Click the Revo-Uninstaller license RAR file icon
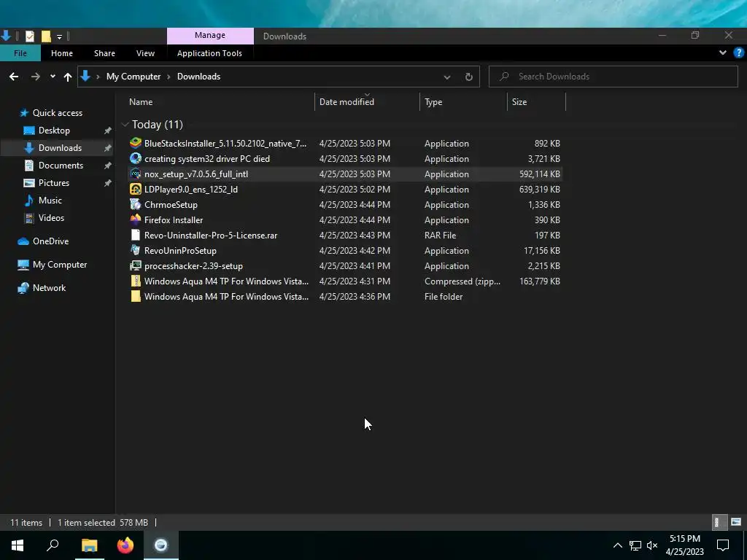This screenshot has width=747, height=560. point(136,235)
